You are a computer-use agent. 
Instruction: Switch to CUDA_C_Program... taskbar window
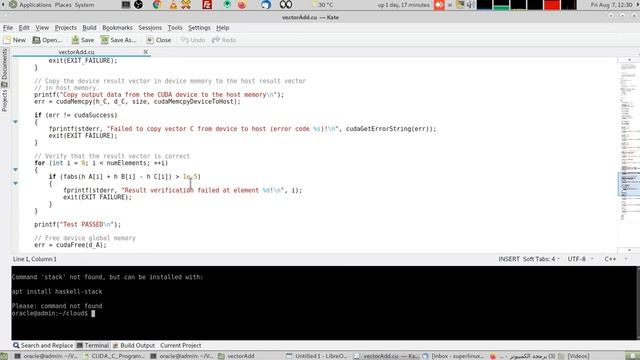tap(114, 356)
